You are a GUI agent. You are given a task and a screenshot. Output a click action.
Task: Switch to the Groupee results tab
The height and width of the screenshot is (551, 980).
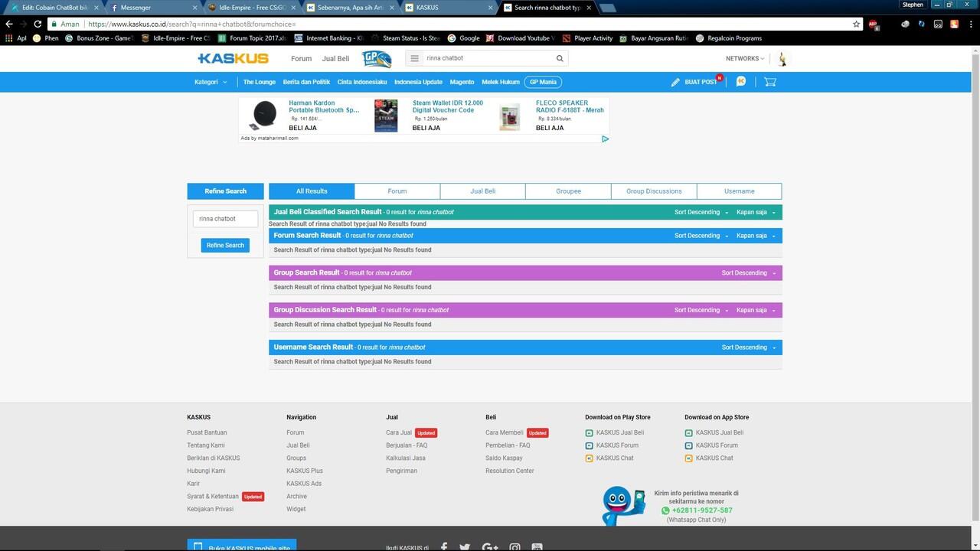(x=569, y=191)
